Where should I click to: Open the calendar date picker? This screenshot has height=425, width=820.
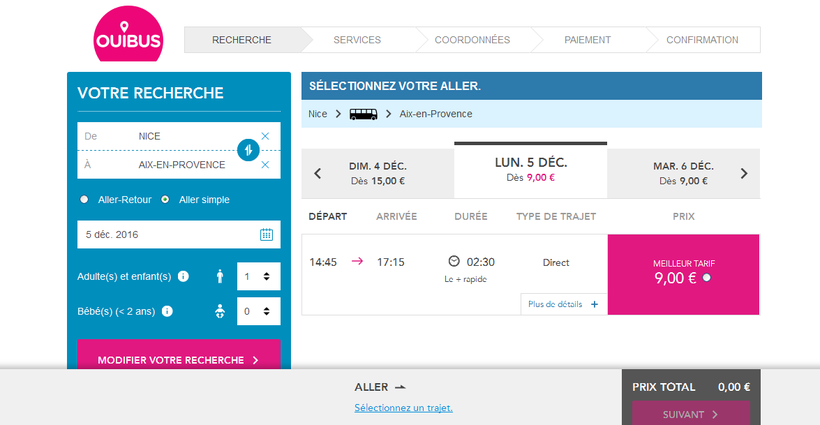point(267,234)
